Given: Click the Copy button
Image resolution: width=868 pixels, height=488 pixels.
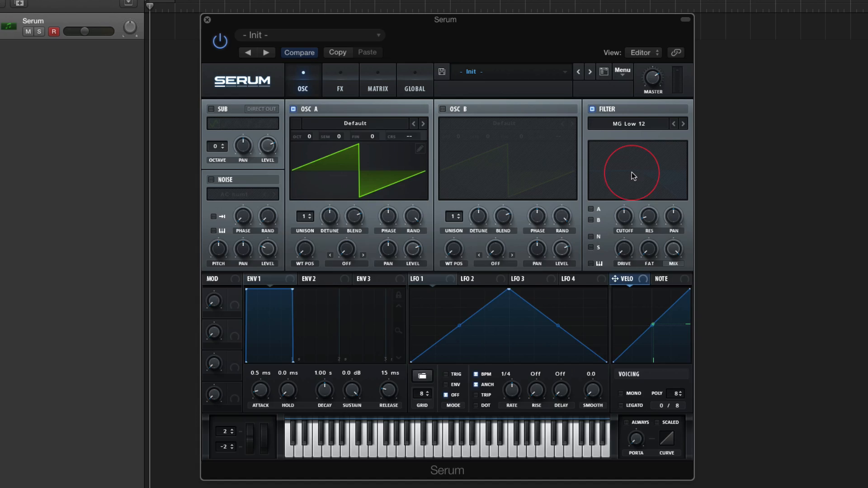Looking at the screenshot, I should pyautogui.click(x=337, y=52).
